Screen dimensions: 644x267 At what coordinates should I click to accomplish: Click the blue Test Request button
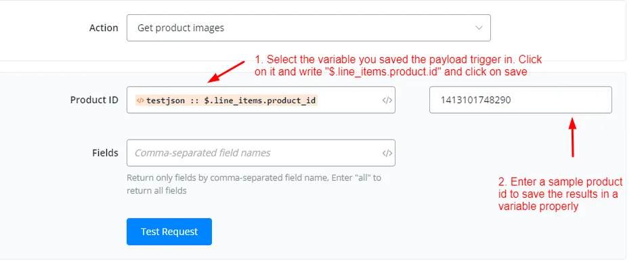coord(169,232)
